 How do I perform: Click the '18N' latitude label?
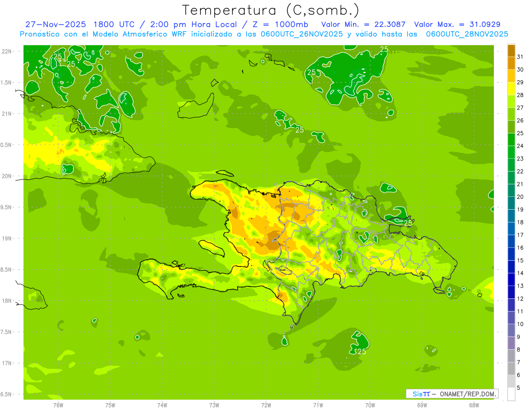pos(7,301)
